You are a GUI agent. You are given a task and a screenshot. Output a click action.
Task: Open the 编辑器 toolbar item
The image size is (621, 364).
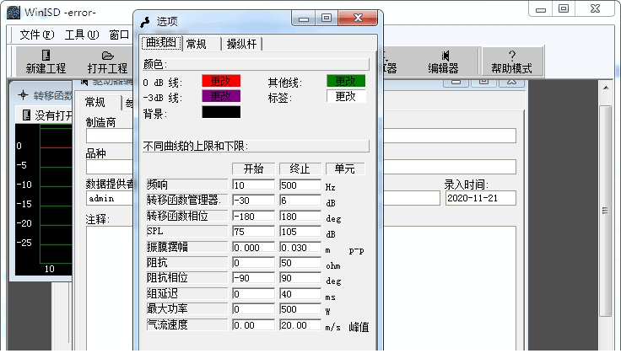click(x=443, y=62)
